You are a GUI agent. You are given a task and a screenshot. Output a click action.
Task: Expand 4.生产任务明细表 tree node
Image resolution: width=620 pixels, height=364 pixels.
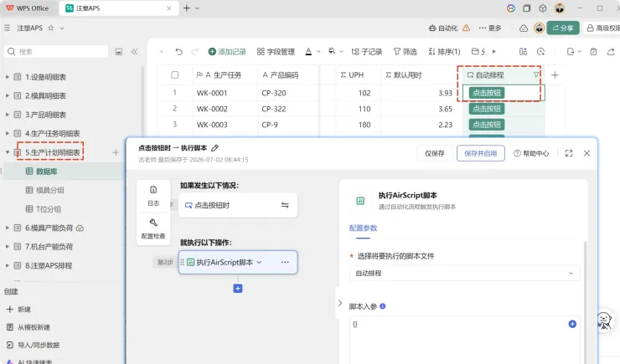(x=7, y=133)
